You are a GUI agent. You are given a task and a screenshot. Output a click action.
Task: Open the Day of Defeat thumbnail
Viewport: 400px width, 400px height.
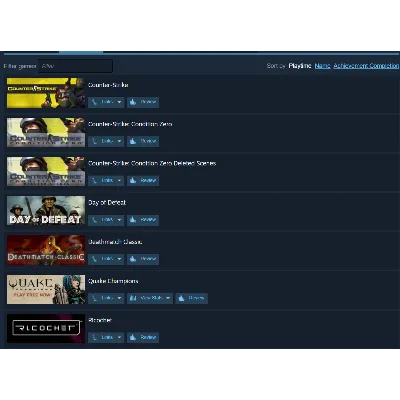pyautogui.click(x=46, y=211)
